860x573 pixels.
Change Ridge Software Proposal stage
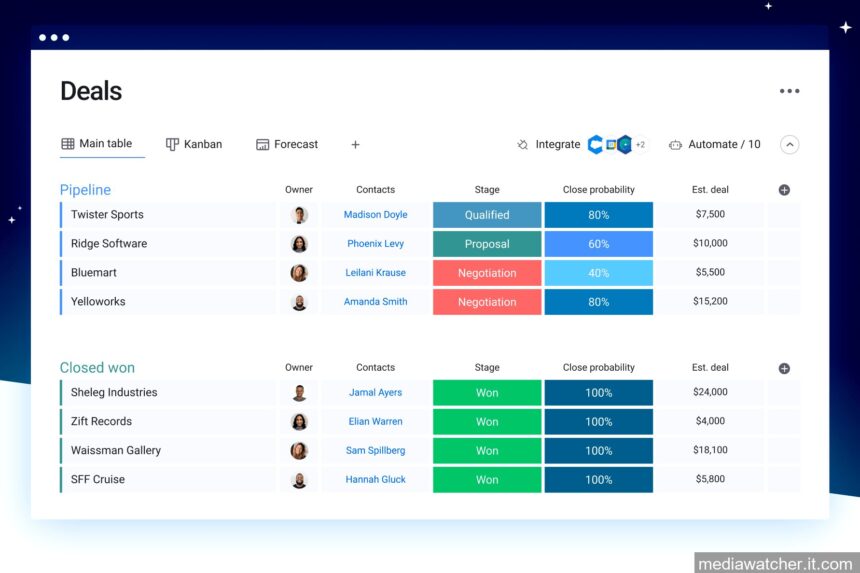(x=487, y=244)
